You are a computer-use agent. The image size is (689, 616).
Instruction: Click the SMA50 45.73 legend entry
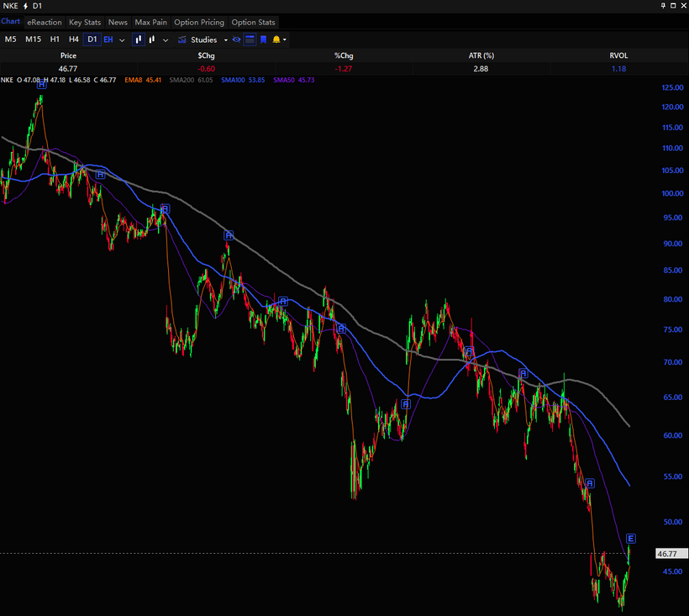pos(293,80)
